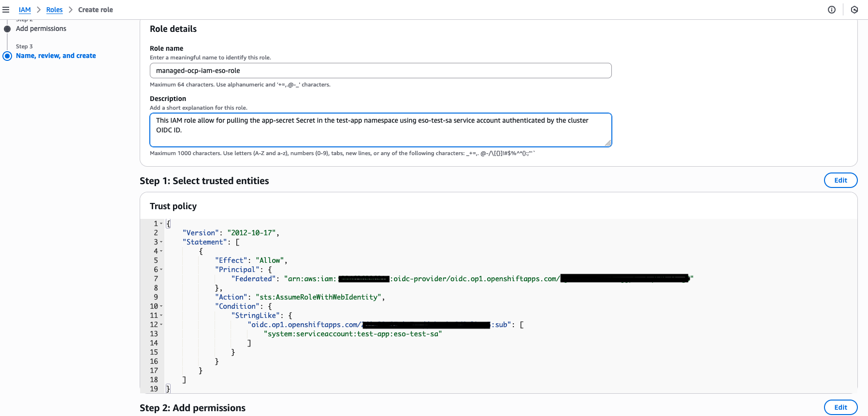Select 'Name, review, and create' step
The image size is (868, 416).
tap(56, 56)
